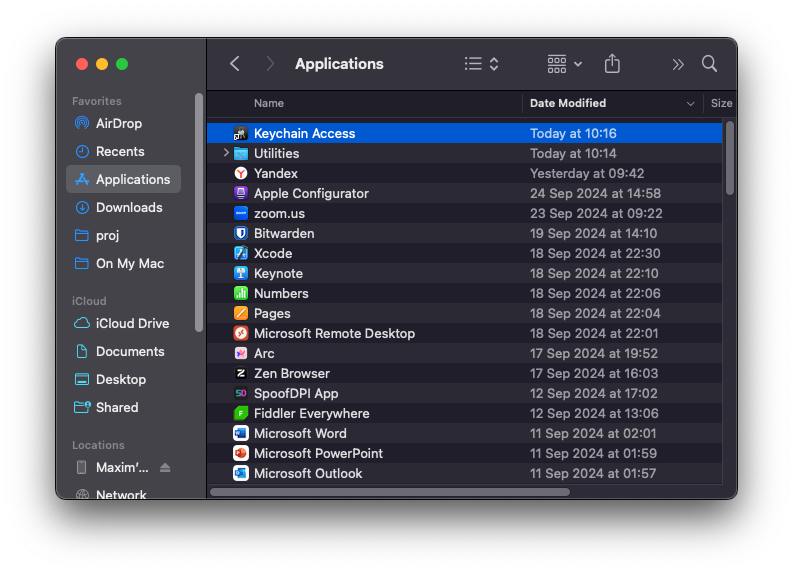Open the list view style switcher
This screenshot has height=573, width=793.
click(x=481, y=64)
